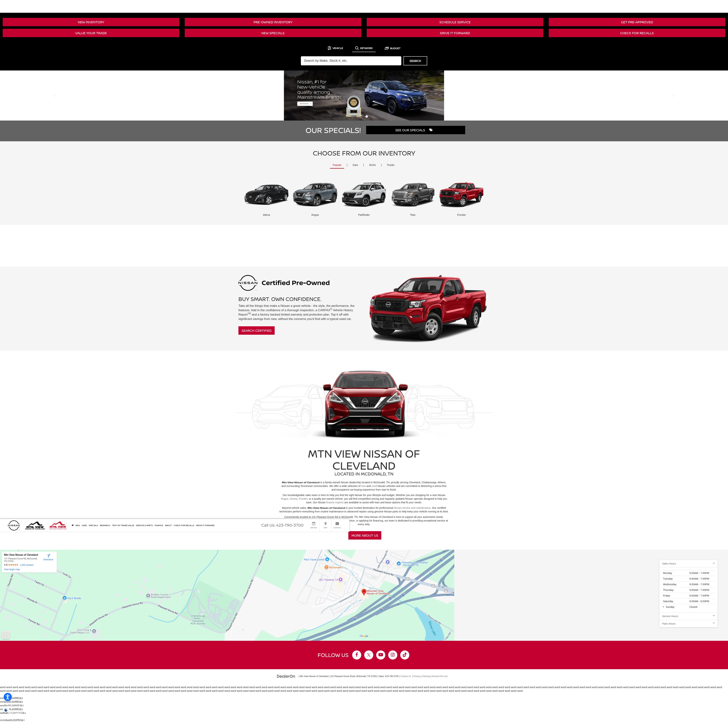Screen dimensions: 728x722
Task: Select the SUVs inventory tab
Action: (372, 165)
